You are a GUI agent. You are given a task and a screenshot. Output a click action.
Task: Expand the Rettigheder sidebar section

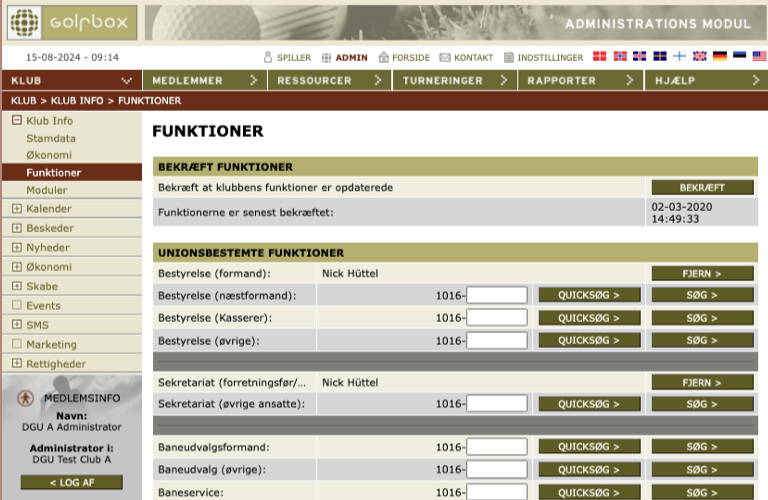pyautogui.click(x=17, y=363)
